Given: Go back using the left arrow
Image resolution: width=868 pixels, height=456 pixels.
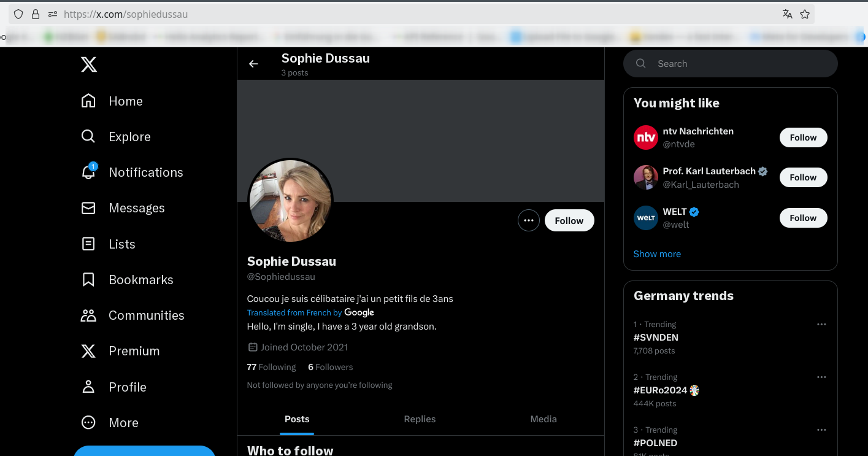Looking at the screenshot, I should click(x=253, y=64).
